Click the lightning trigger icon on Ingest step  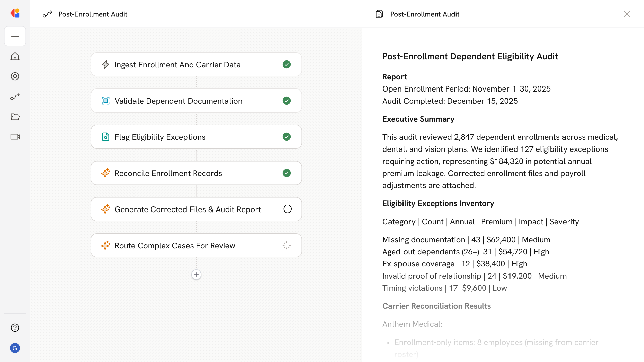(106, 64)
